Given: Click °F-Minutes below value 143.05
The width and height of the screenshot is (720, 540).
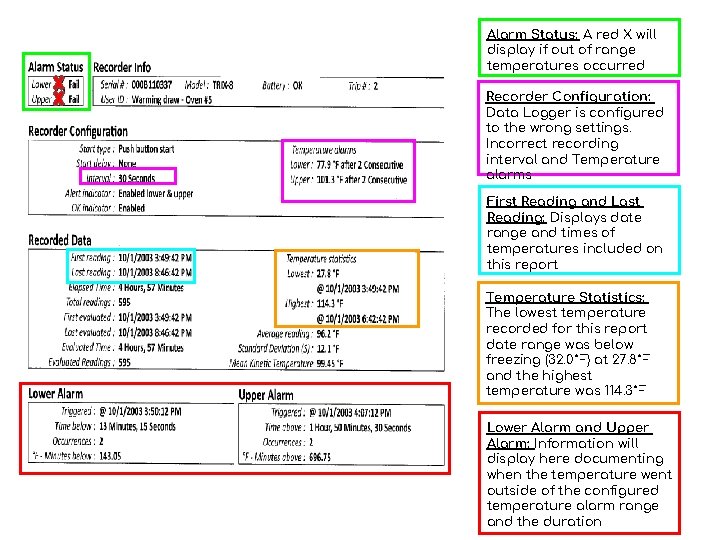Looking at the screenshot, I should pyautogui.click(x=110, y=456).
